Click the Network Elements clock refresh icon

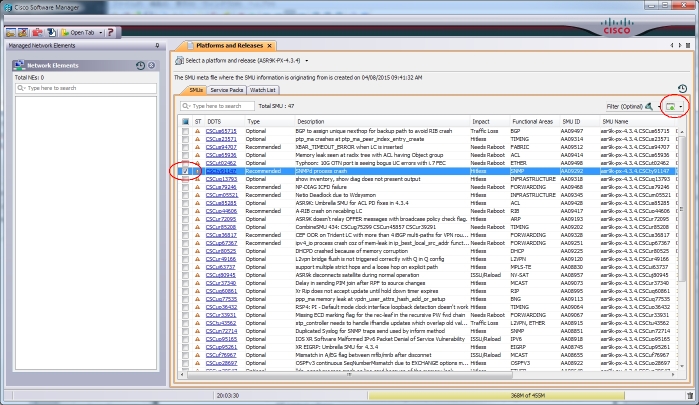[x=140, y=66]
